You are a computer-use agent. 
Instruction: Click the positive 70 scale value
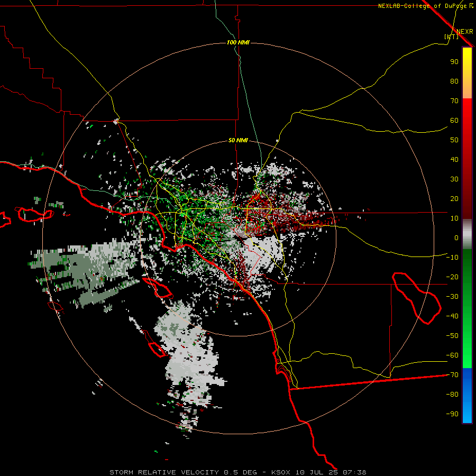(454, 101)
